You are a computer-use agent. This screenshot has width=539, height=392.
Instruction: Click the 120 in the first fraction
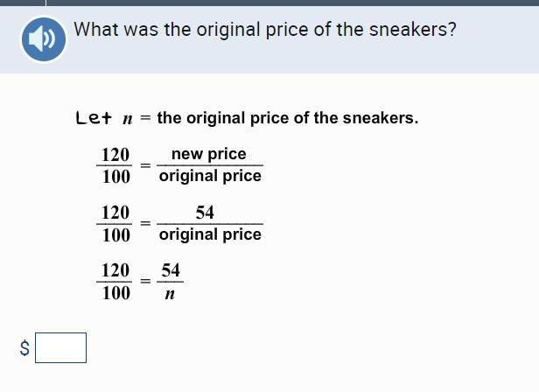(x=115, y=155)
